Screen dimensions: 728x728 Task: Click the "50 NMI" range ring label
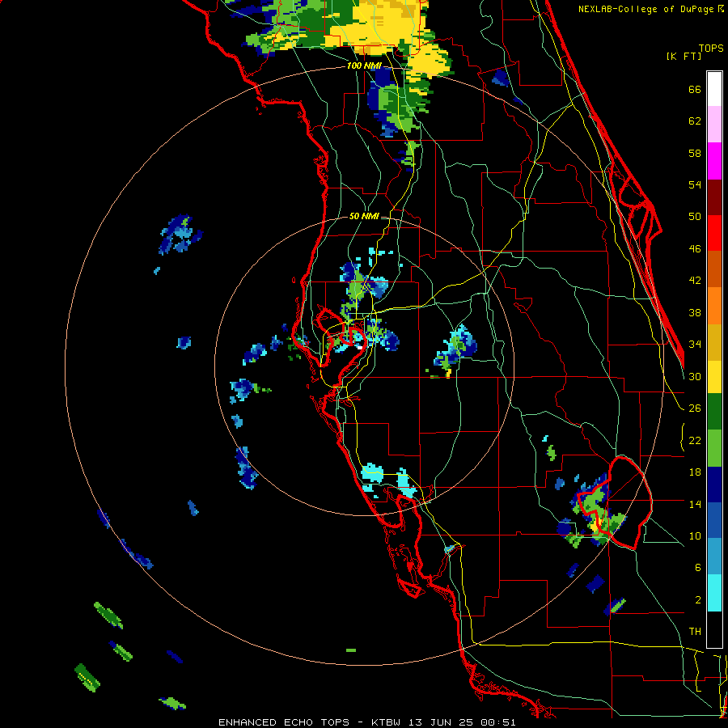click(x=364, y=216)
